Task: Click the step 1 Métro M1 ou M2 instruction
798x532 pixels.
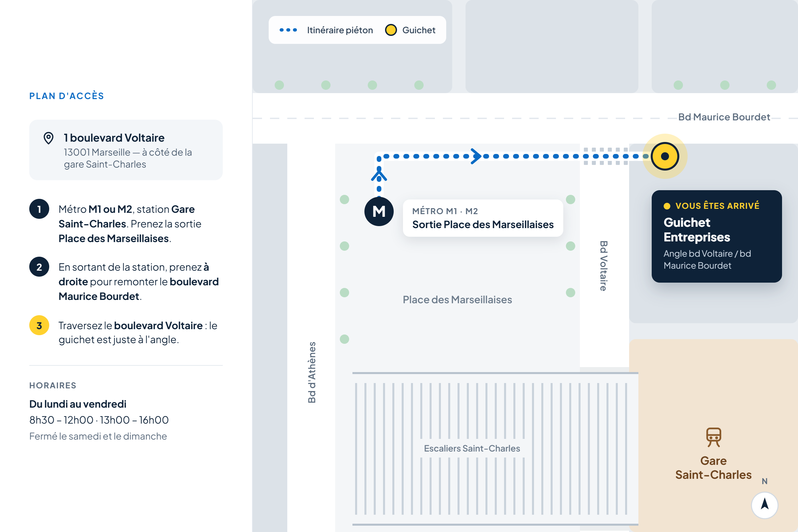Action: (x=130, y=224)
